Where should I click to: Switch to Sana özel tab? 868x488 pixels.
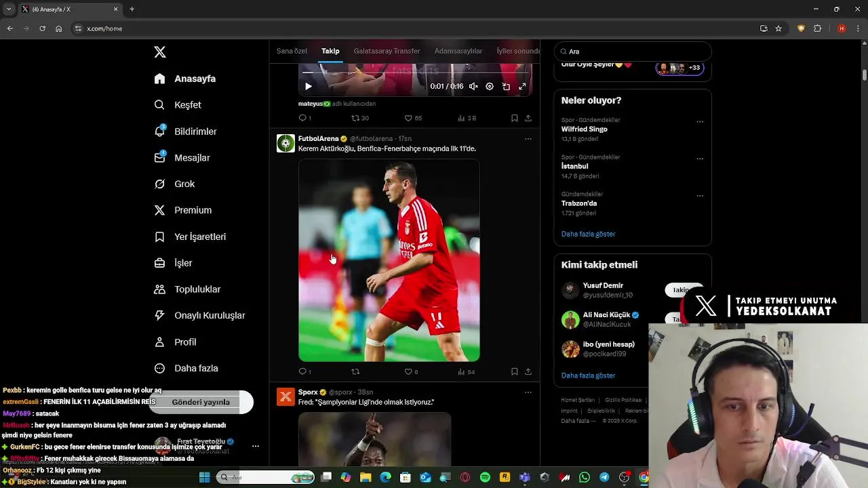[x=292, y=51]
